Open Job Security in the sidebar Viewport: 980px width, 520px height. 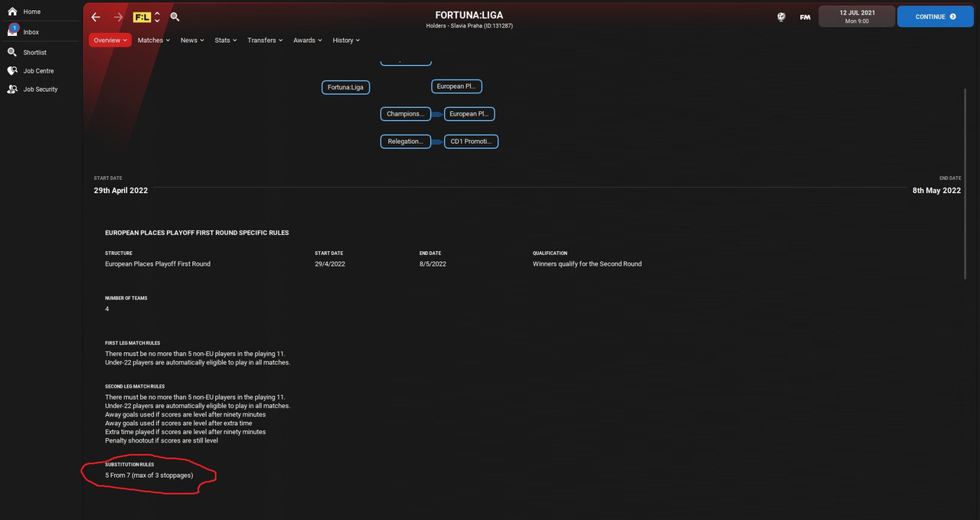pos(41,89)
